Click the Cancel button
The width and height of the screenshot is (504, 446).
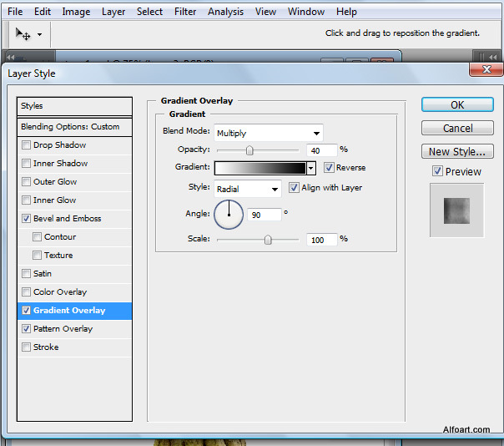(x=457, y=129)
